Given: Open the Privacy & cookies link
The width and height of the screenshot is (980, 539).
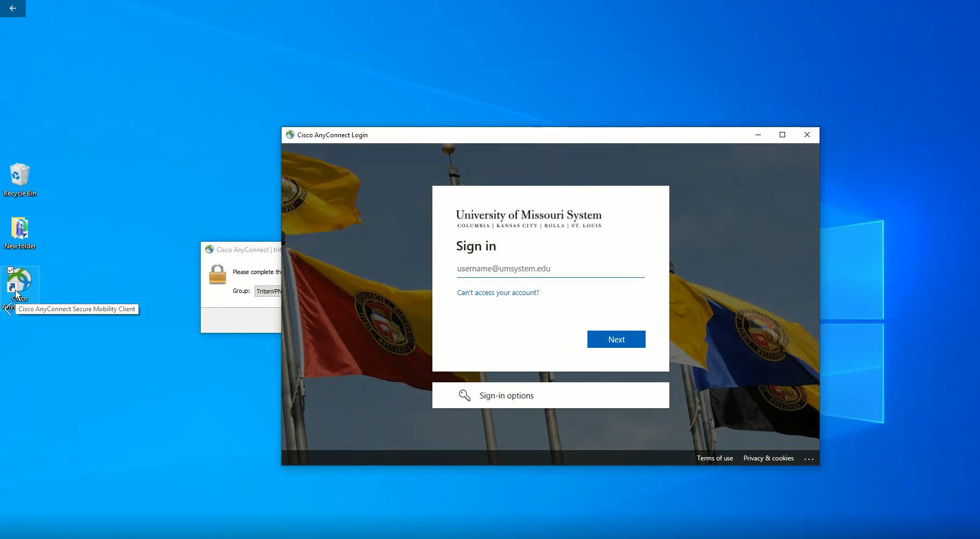Looking at the screenshot, I should 768,458.
